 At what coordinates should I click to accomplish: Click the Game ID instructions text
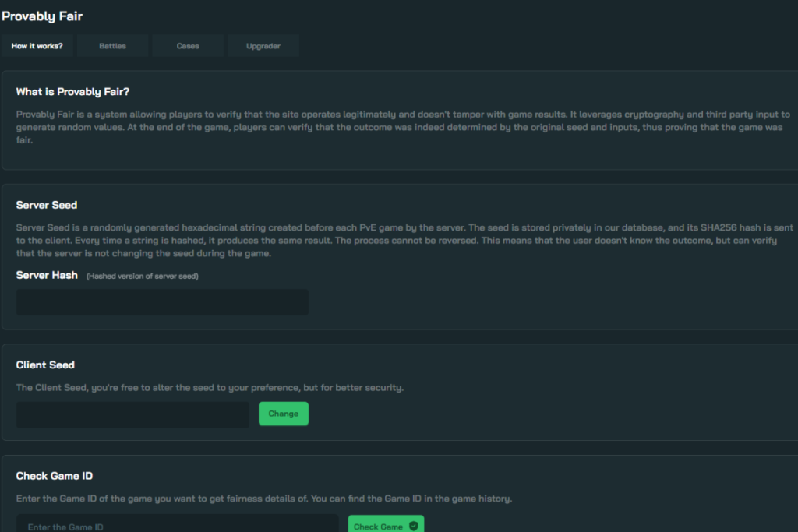[264, 499]
